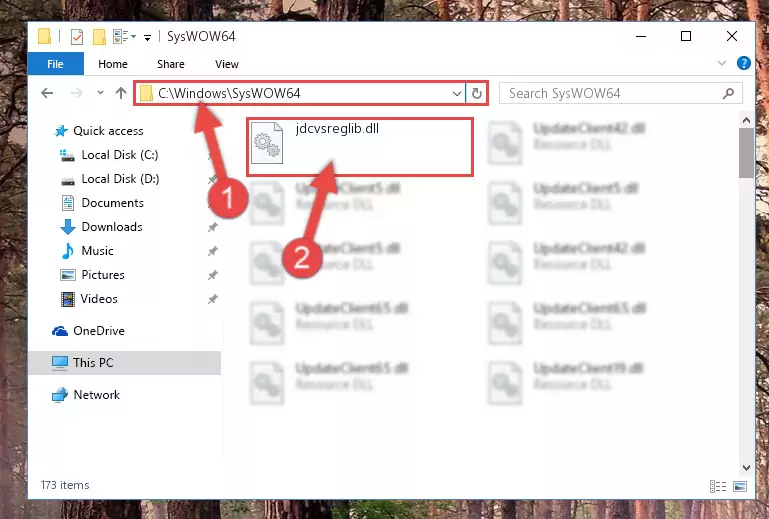769x519 pixels.
Task: Click the Back navigation arrow
Action: (x=47, y=93)
